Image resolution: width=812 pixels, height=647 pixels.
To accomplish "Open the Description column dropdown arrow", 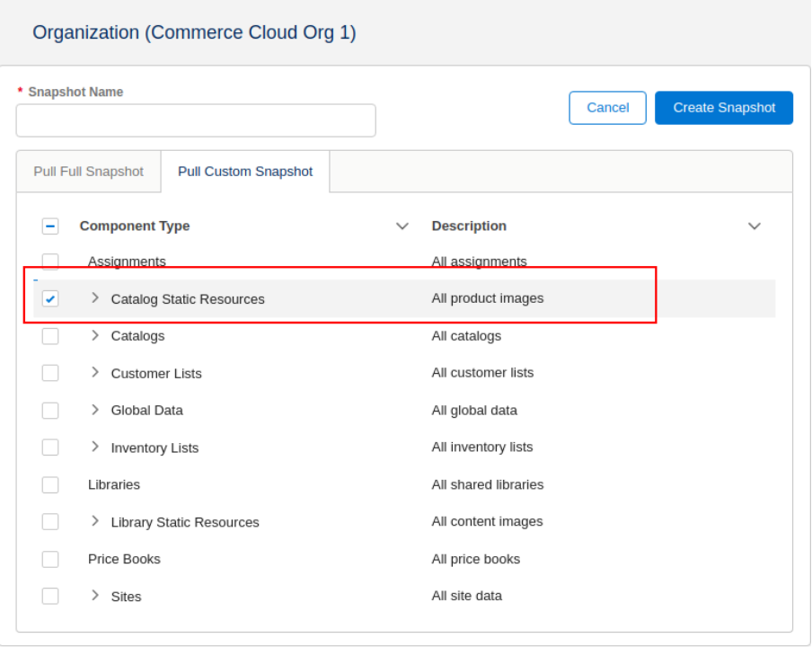I will pos(755,226).
